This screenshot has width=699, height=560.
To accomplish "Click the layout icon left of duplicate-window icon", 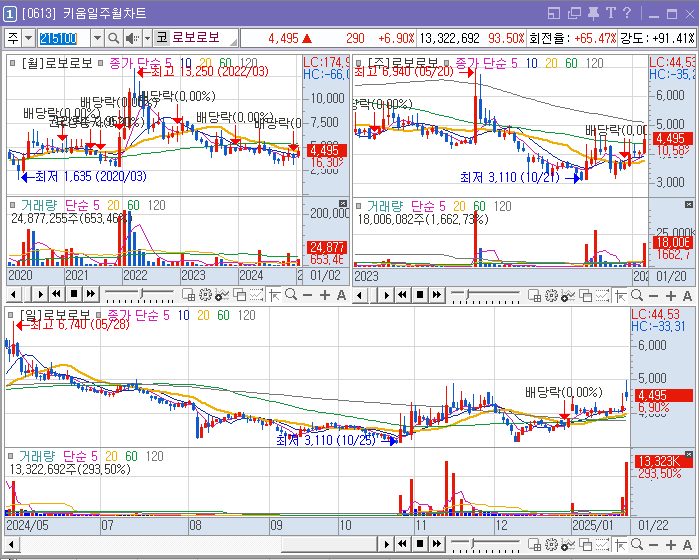I will (x=554, y=13).
